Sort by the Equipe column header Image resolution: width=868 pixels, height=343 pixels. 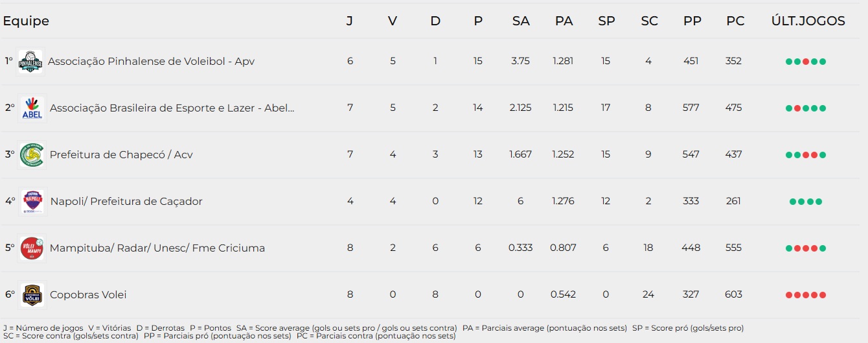coord(26,21)
